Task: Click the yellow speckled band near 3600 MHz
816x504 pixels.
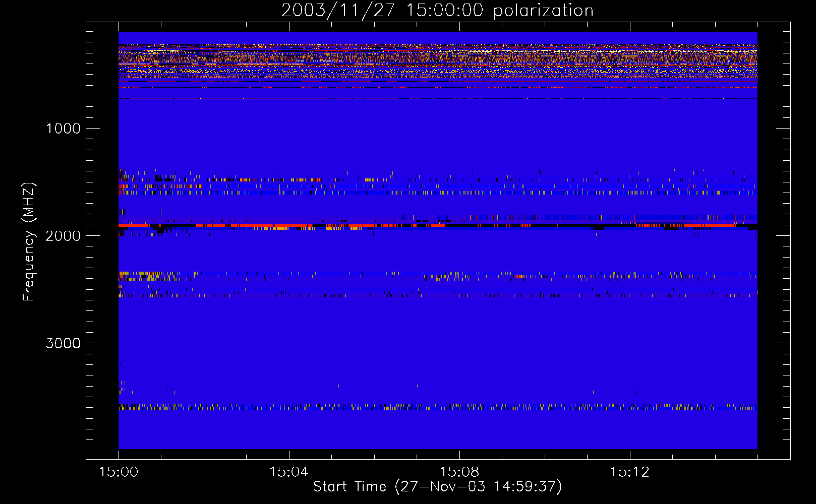Action: pyautogui.click(x=438, y=407)
